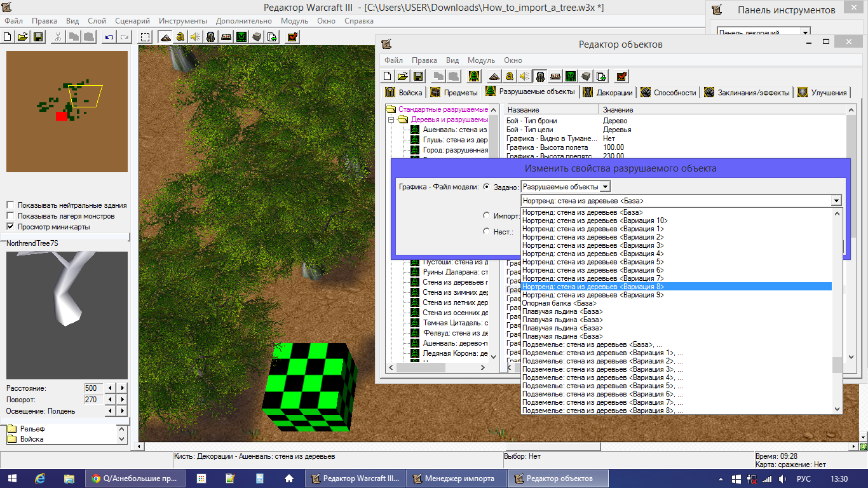Switch to the Предметы tab
Screen dimensions: 868x488
coord(454,93)
